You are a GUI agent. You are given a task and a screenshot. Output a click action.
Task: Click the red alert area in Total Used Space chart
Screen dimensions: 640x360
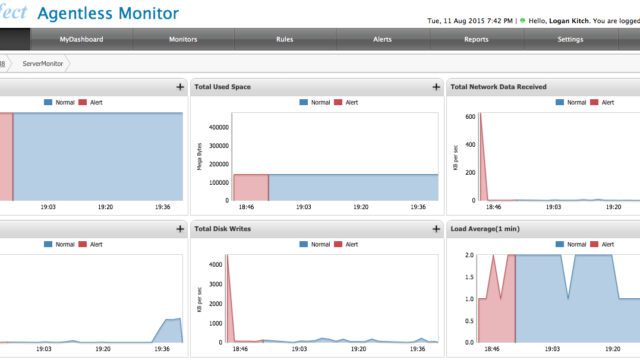click(x=251, y=187)
